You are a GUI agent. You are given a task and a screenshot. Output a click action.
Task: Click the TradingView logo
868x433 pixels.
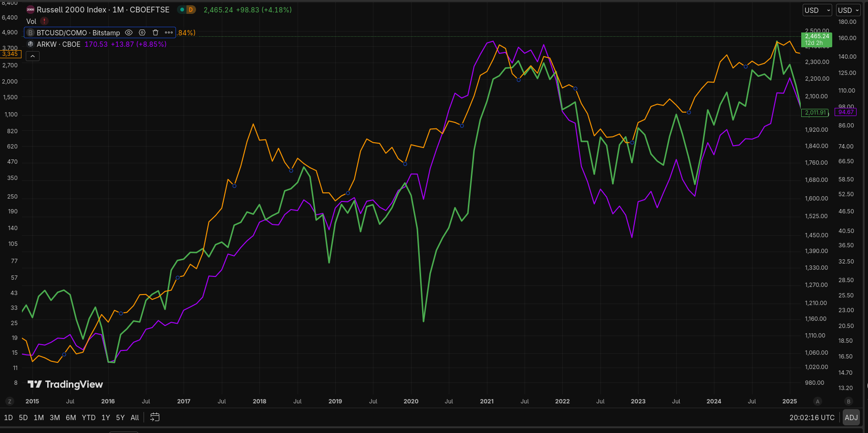click(65, 384)
